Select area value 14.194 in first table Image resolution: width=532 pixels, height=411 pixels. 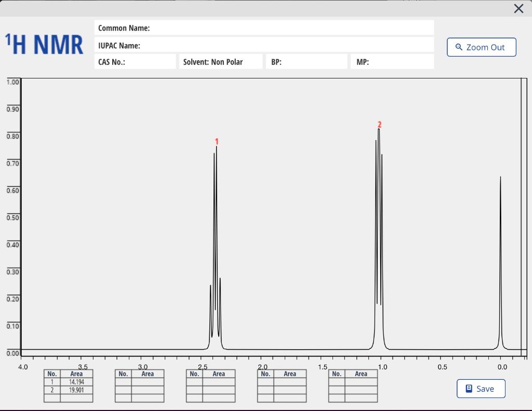point(76,381)
